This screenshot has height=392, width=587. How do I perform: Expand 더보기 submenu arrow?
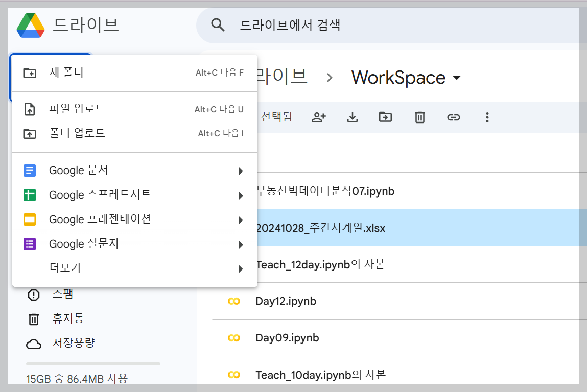(x=241, y=269)
